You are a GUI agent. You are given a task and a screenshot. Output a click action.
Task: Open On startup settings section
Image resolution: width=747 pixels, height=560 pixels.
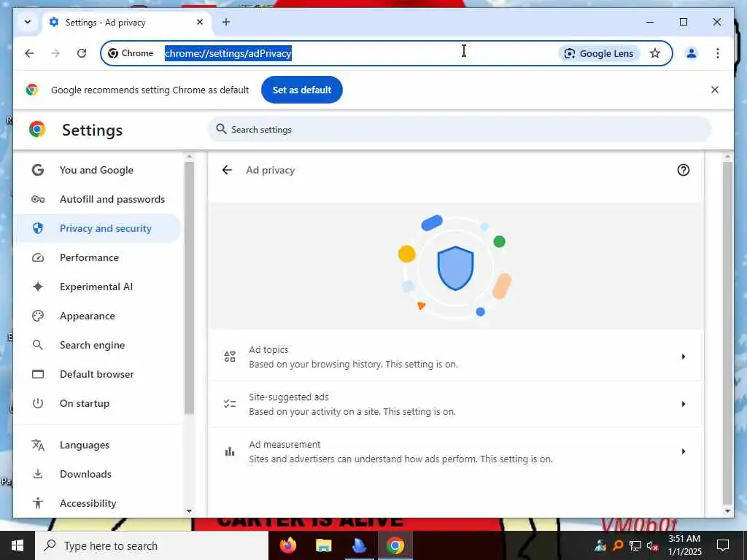click(x=98, y=403)
